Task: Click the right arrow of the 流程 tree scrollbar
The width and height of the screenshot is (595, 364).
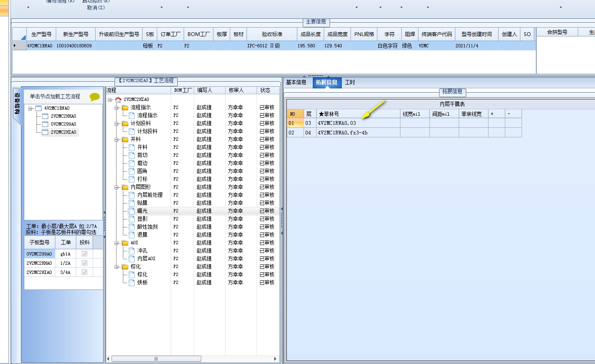Action: (275, 359)
